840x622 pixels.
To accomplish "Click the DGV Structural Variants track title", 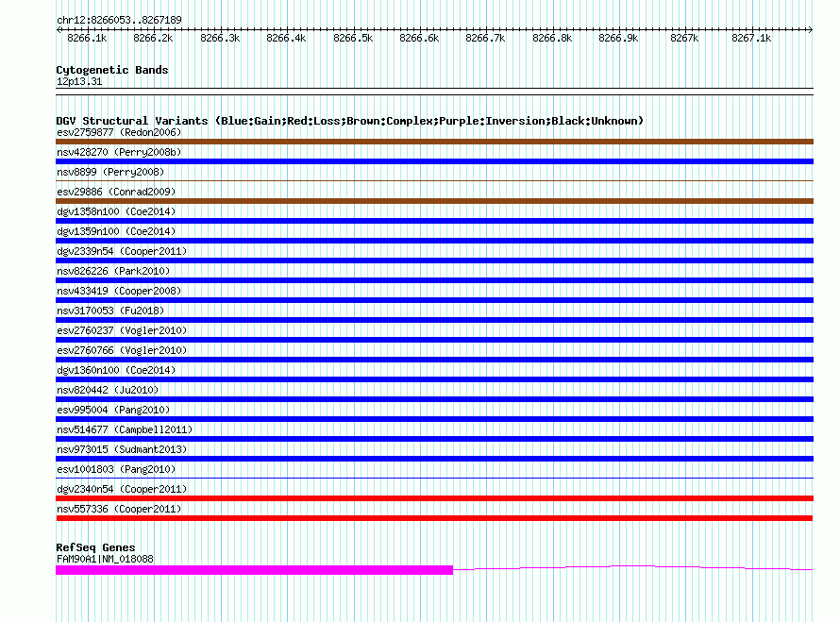I will (x=349, y=121).
